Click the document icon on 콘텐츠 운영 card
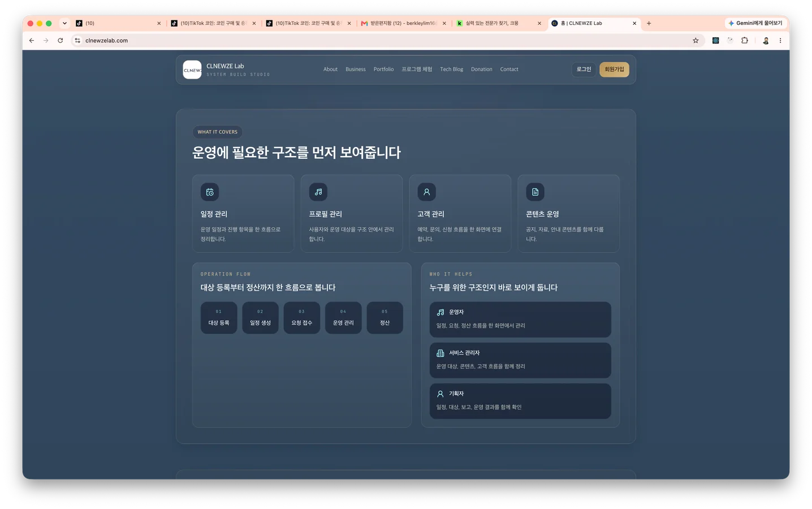Image resolution: width=812 pixels, height=509 pixels. tap(535, 192)
